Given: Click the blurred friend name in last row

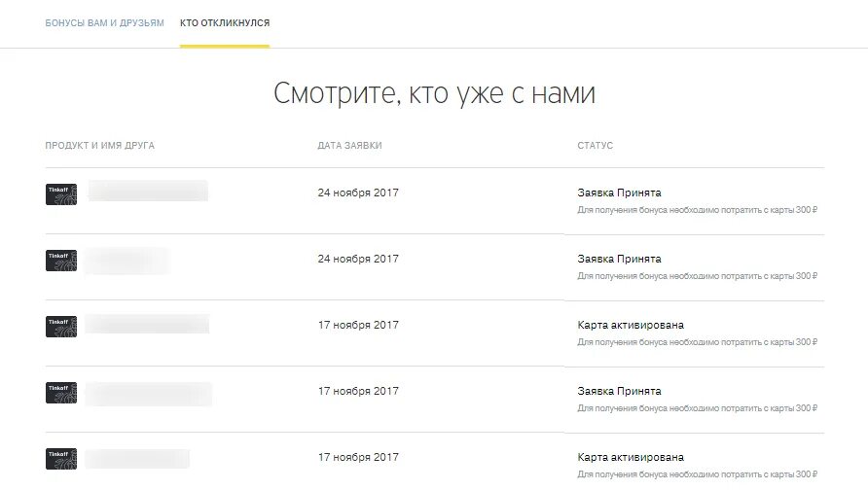Looking at the screenshot, I should [137, 459].
